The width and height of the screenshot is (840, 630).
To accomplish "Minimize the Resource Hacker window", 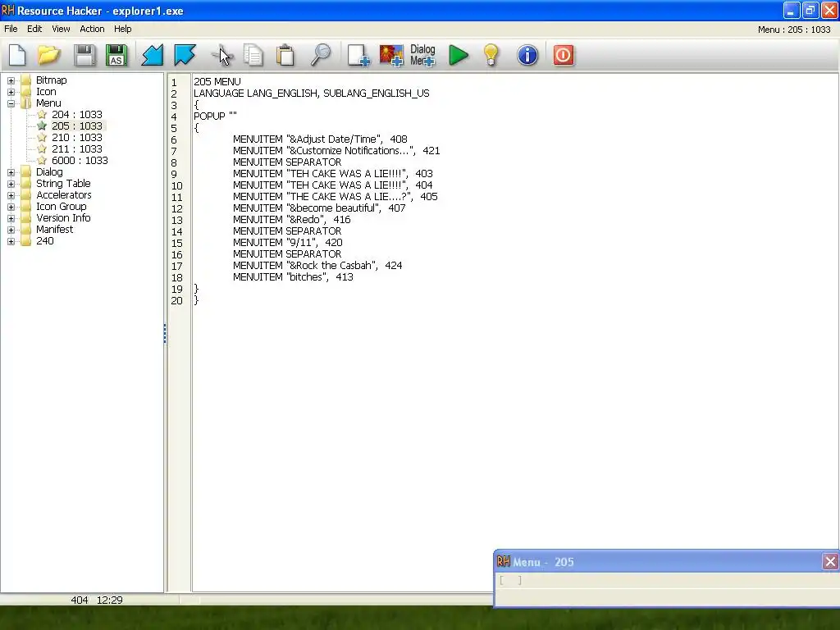I will tap(792, 10).
